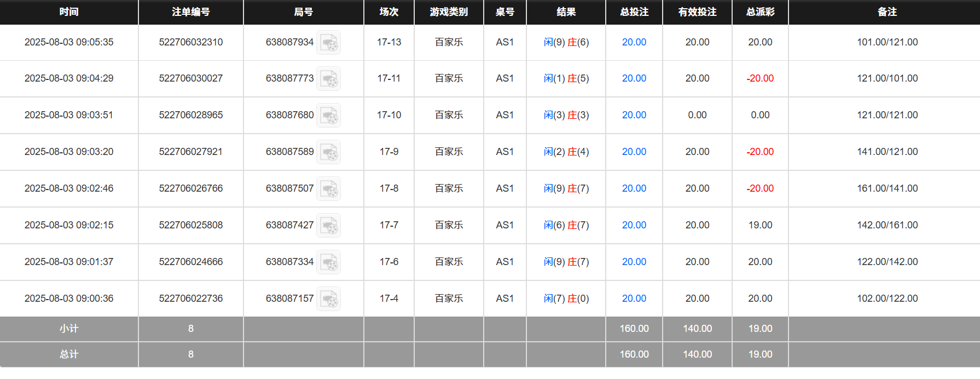The image size is (980, 379).
Task: Click the 时间 column header
Action: click(69, 12)
